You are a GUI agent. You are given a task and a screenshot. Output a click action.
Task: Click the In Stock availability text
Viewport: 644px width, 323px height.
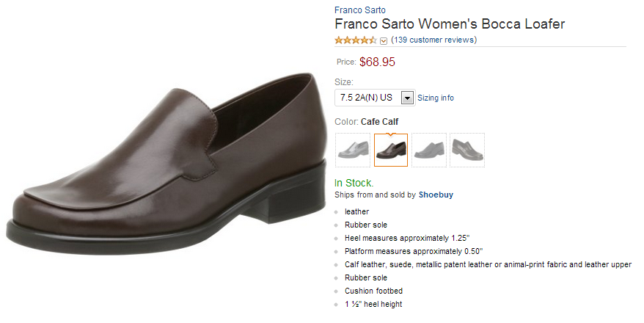[354, 183]
